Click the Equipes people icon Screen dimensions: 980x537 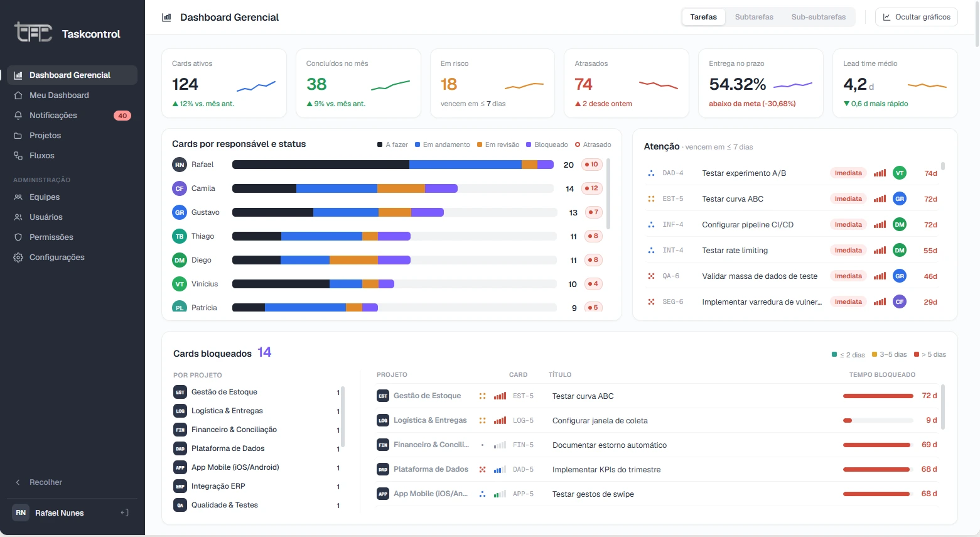18,197
